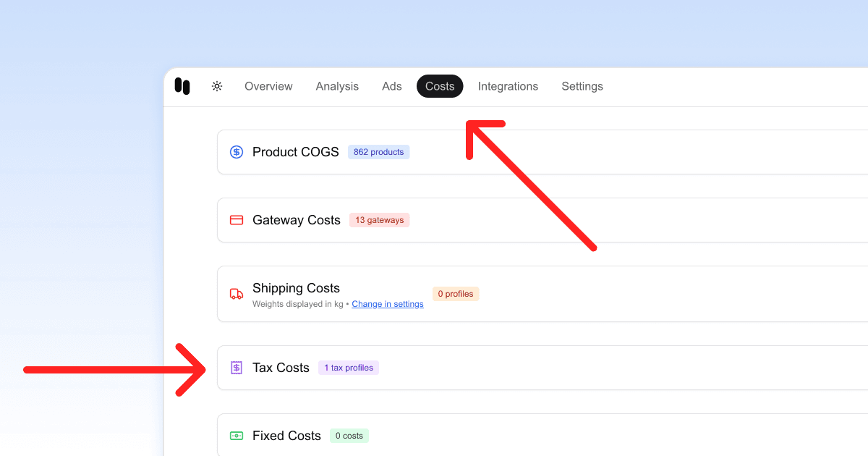The width and height of the screenshot is (868, 456).
Task: Click the credit card icon for Gateway Costs
Action: pyautogui.click(x=237, y=219)
